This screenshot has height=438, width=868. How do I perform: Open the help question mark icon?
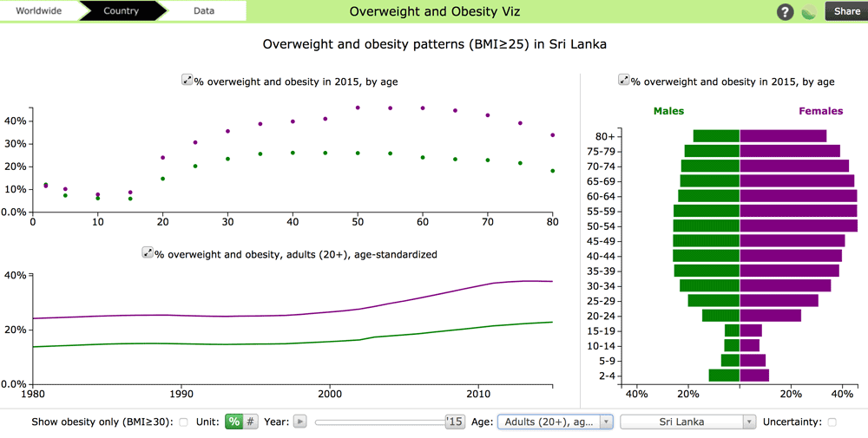pos(785,12)
